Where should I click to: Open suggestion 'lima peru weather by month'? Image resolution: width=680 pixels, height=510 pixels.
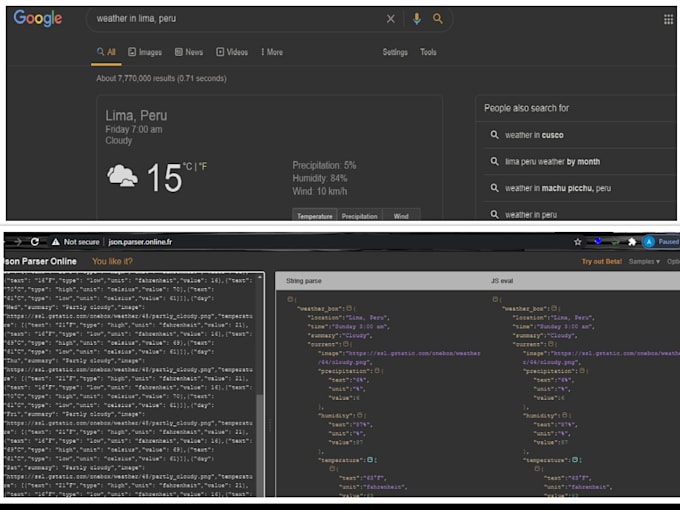point(552,162)
